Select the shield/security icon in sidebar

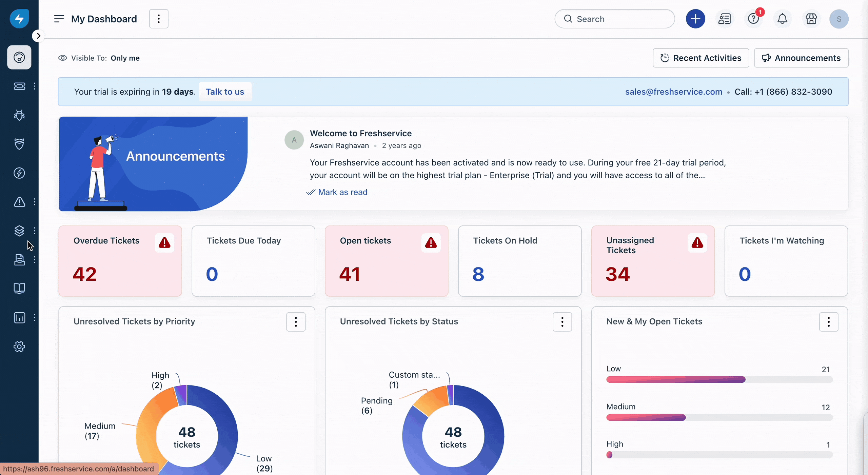[x=19, y=143]
